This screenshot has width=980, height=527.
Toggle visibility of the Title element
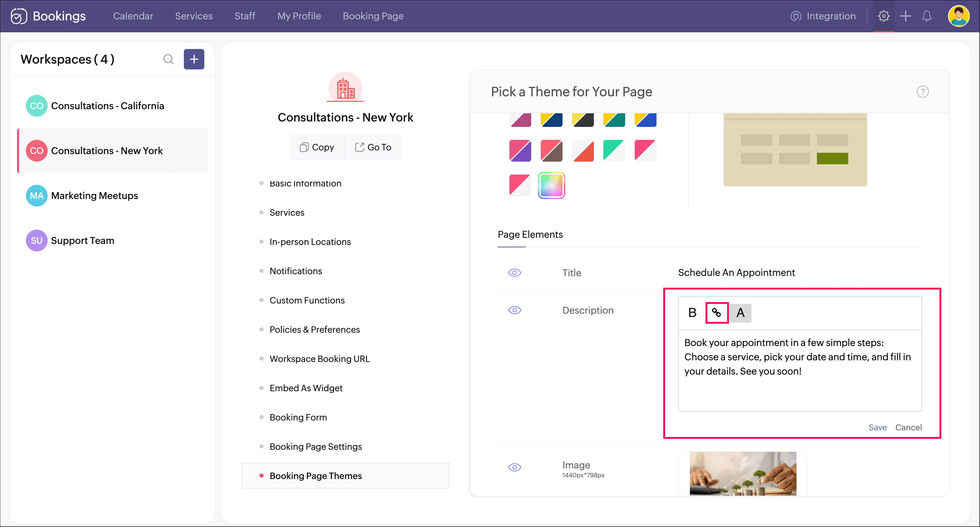click(515, 273)
